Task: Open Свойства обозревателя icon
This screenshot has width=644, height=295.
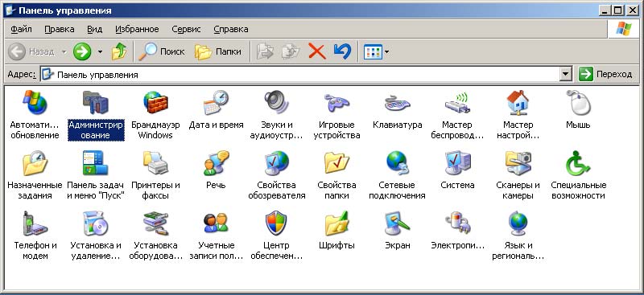Action: pos(276,163)
